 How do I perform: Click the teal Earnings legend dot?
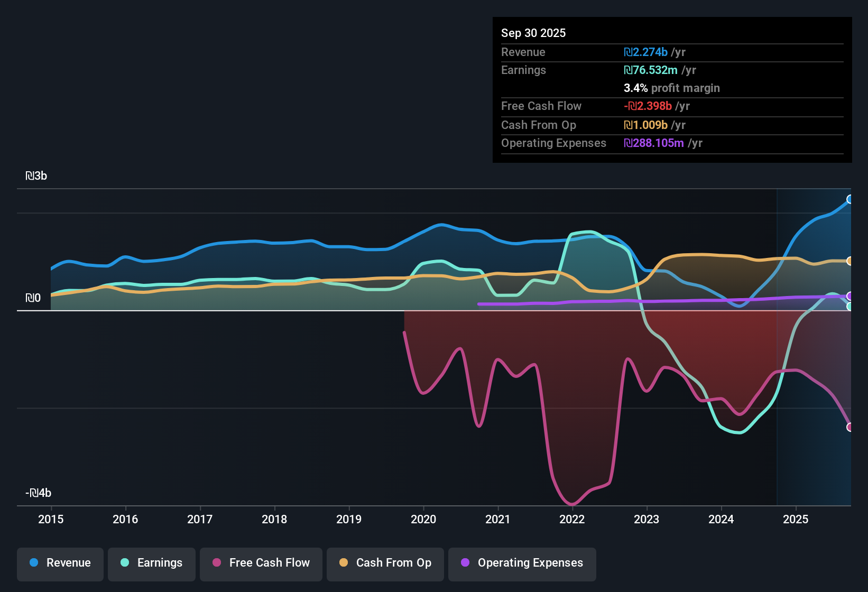(x=124, y=563)
